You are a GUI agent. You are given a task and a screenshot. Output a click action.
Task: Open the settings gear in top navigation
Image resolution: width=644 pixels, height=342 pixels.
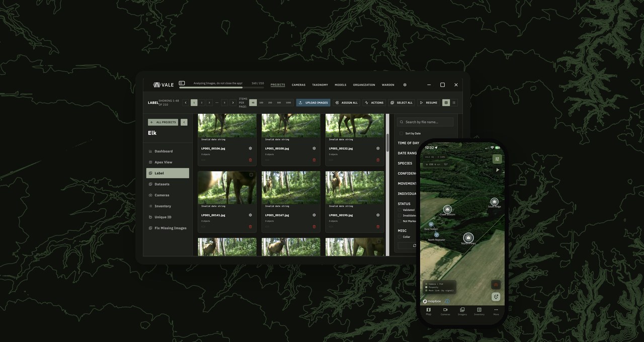405,85
